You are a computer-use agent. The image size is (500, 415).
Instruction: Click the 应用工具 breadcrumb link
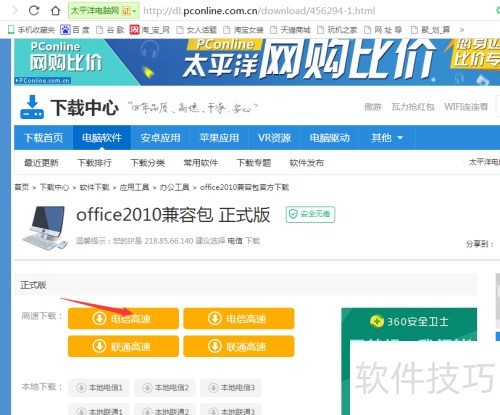click(x=134, y=187)
